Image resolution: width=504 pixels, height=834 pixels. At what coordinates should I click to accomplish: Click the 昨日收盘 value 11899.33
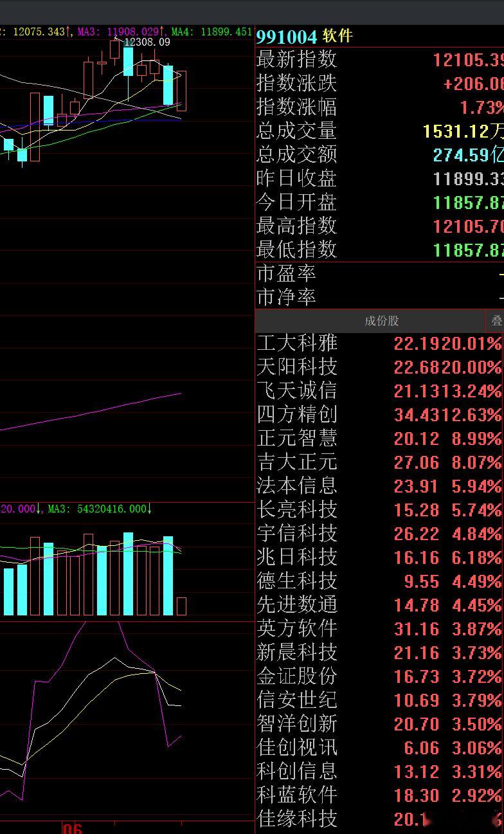point(468,179)
